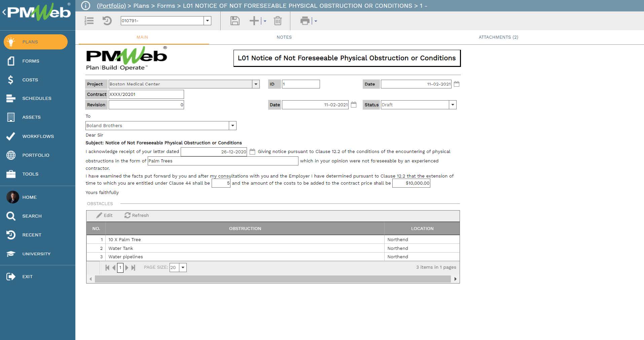Click the printer icon in toolbar
The image size is (644, 340).
305,21
